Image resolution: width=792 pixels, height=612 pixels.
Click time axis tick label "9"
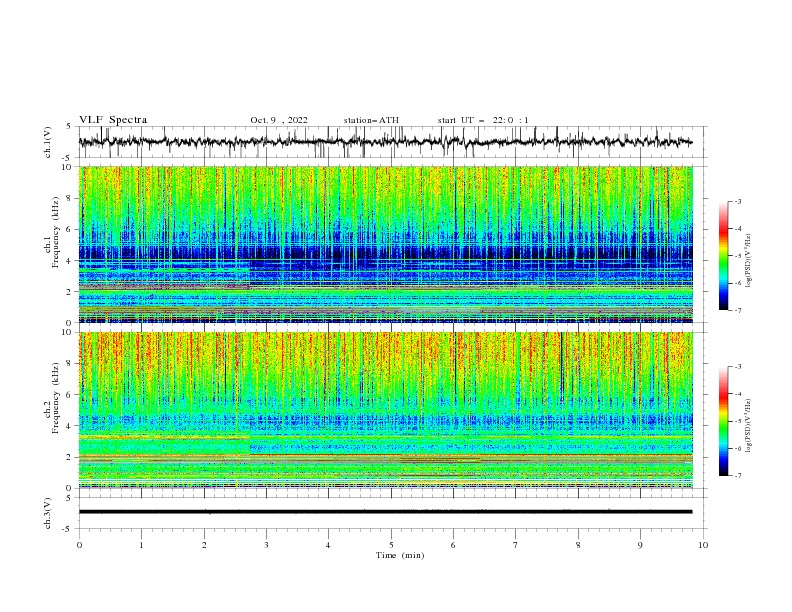(640, 545)
